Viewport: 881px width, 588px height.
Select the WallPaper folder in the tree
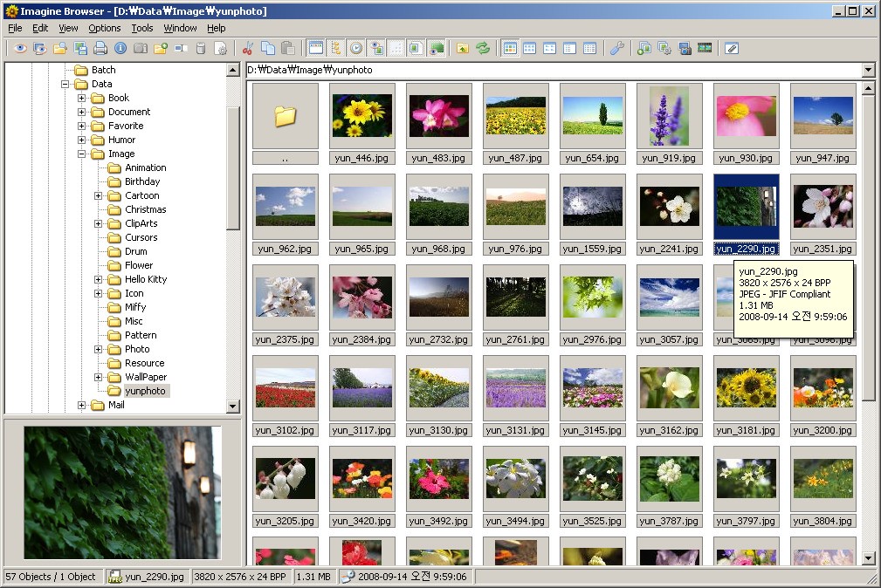coord(145,377)
